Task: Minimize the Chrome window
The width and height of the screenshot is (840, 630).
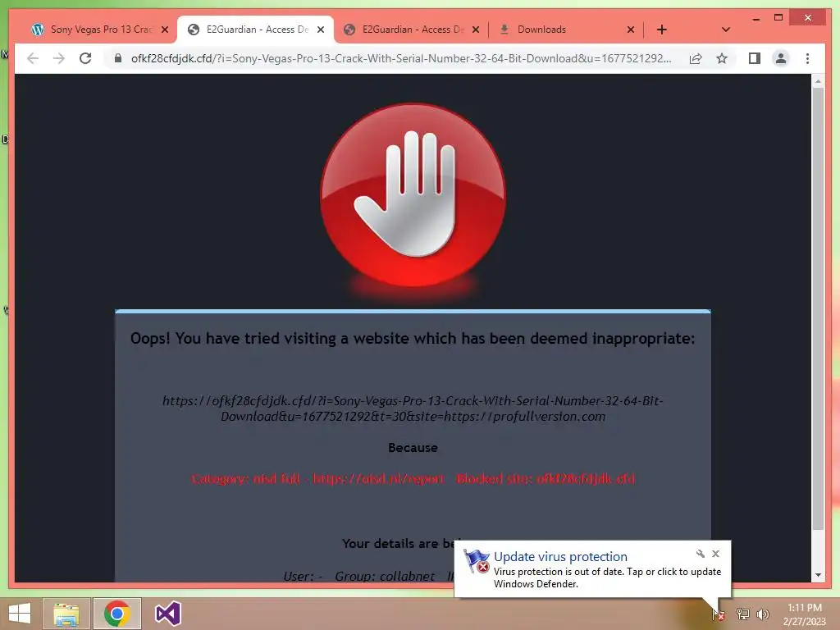Action: (x=756, y=18)
